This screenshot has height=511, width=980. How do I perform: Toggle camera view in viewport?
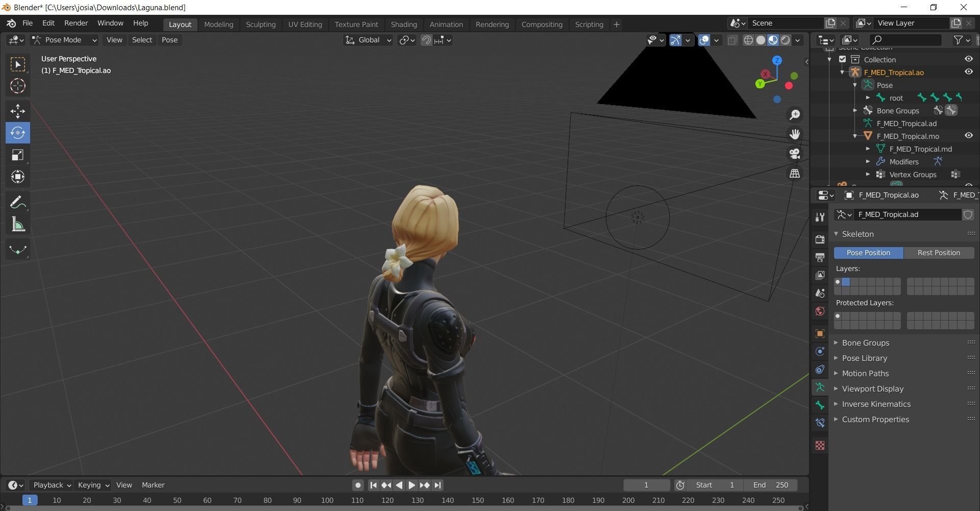[795, 154]
